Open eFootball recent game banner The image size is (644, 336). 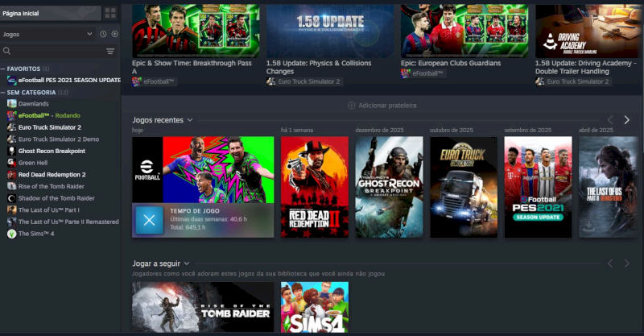(203, 169)
